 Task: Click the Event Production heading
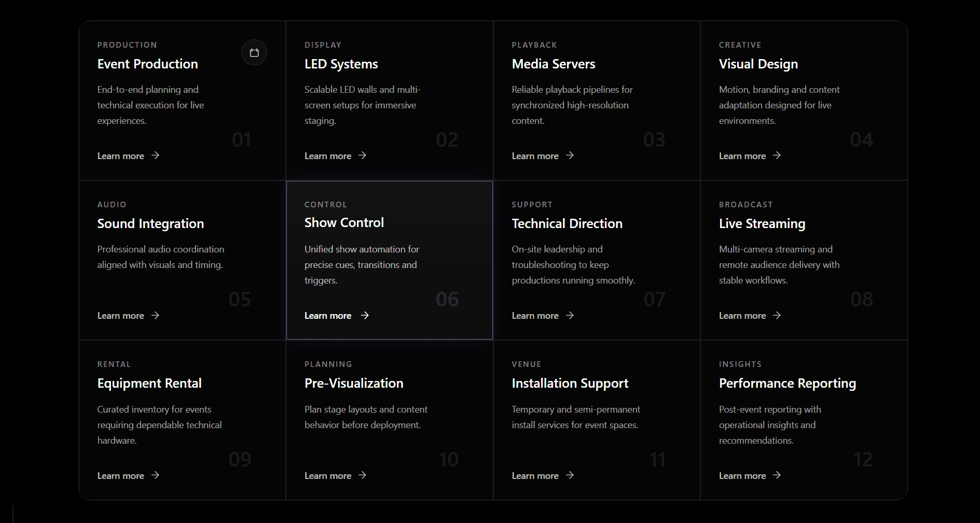click(x=148, y=64)
